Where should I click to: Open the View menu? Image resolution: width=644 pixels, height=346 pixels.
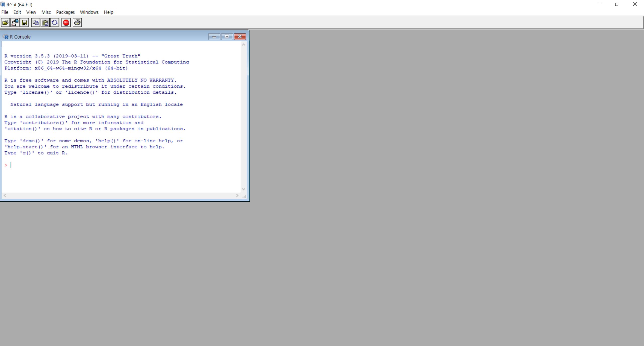[x=31, y=12]
